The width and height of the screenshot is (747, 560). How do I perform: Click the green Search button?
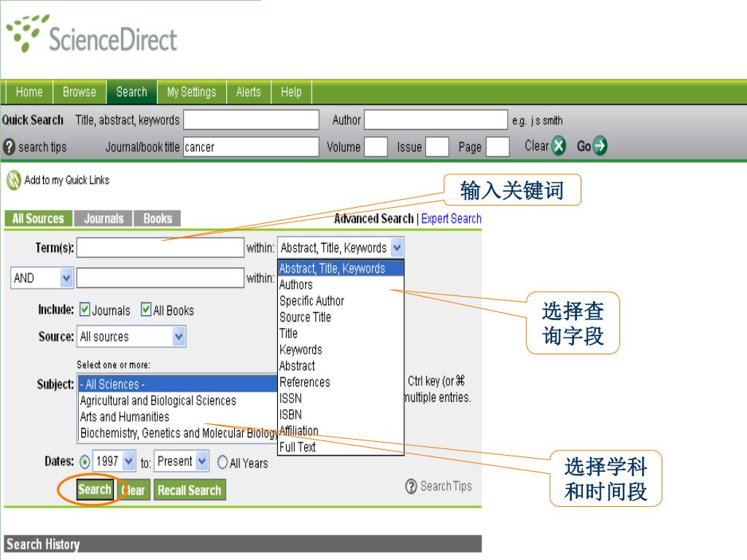(95, 489)
